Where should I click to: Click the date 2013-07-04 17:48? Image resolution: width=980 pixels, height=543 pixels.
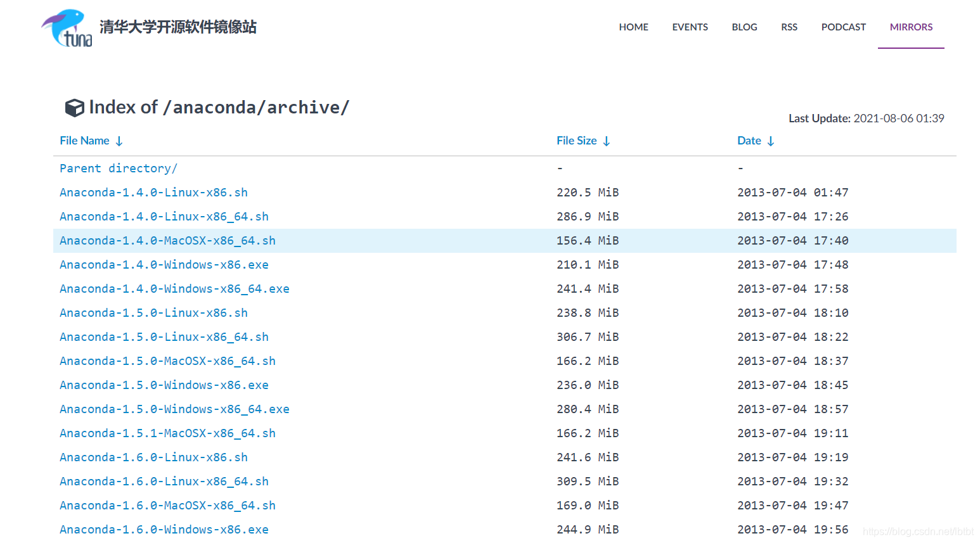click(792, 265)
